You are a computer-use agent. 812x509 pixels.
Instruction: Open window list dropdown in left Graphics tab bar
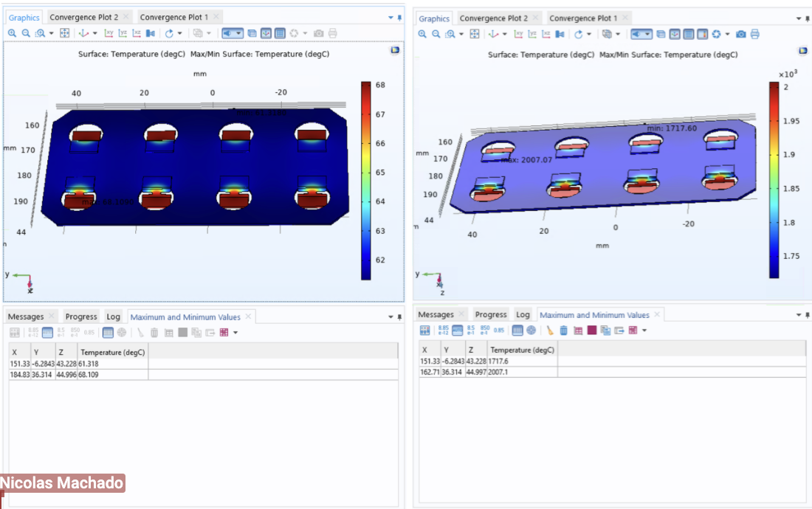(390, 18)
